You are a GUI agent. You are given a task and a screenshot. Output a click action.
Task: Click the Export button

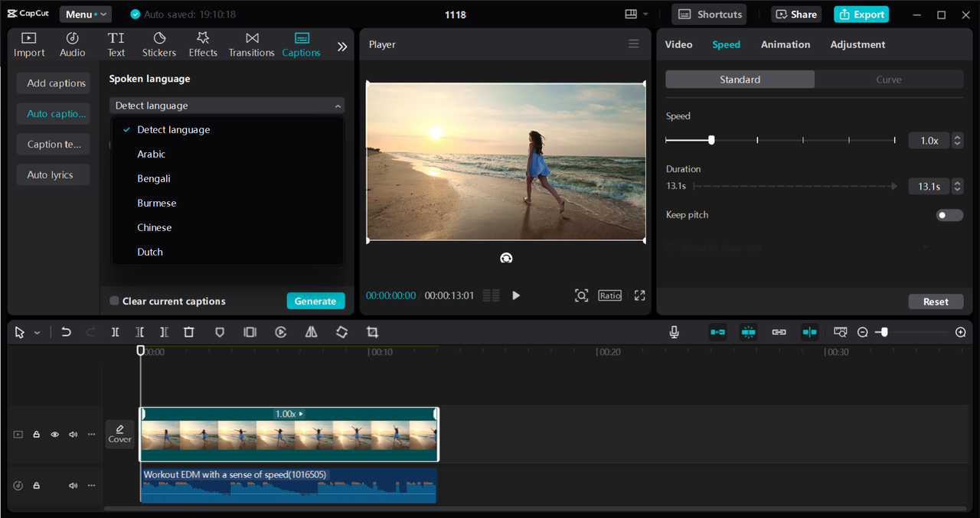pyautogui.click(x=862, y=15)
